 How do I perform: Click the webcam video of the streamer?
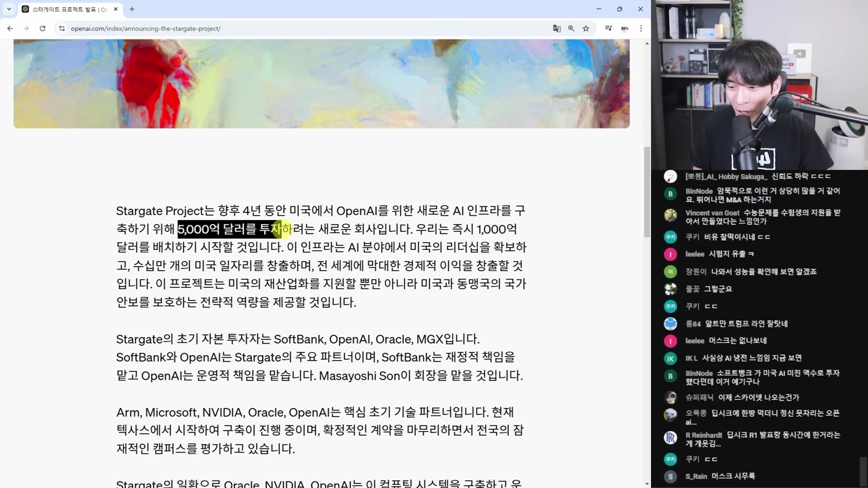click(x=759, y=85)
